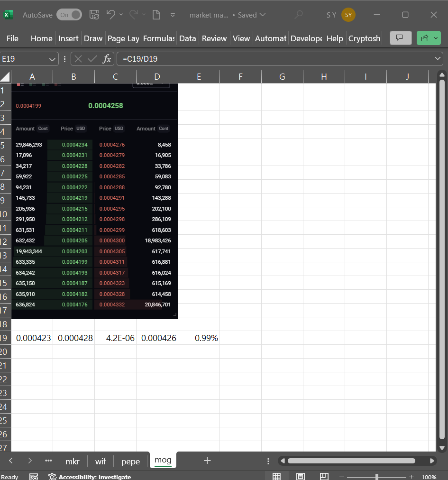The height and width of the screenshot is (480, 448).
Task: Switch to the pepe sheet tab
Action: click(x=131, y=461)
